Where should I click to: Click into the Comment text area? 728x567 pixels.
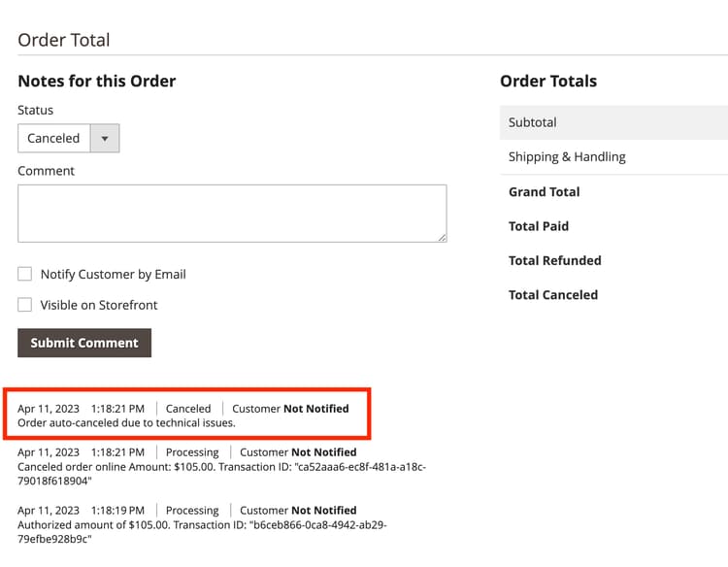[x=232, y=213]
